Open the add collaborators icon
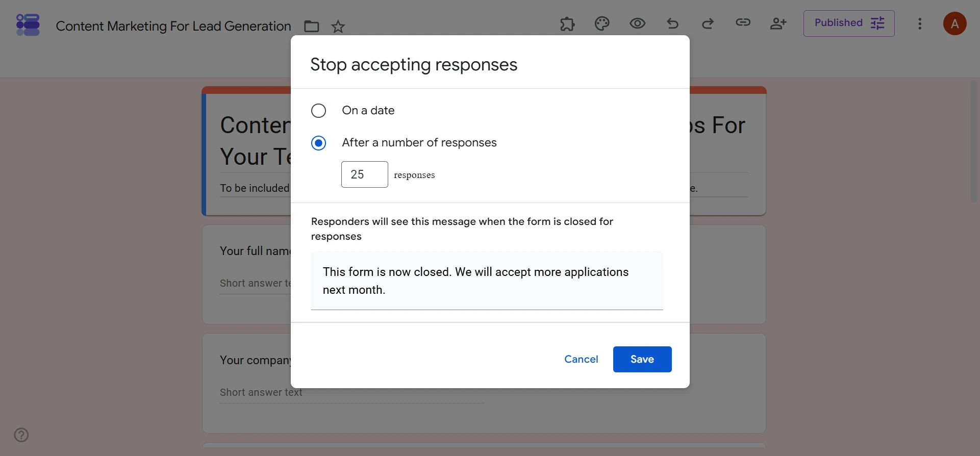980x456 pixels. pos(778,23)
